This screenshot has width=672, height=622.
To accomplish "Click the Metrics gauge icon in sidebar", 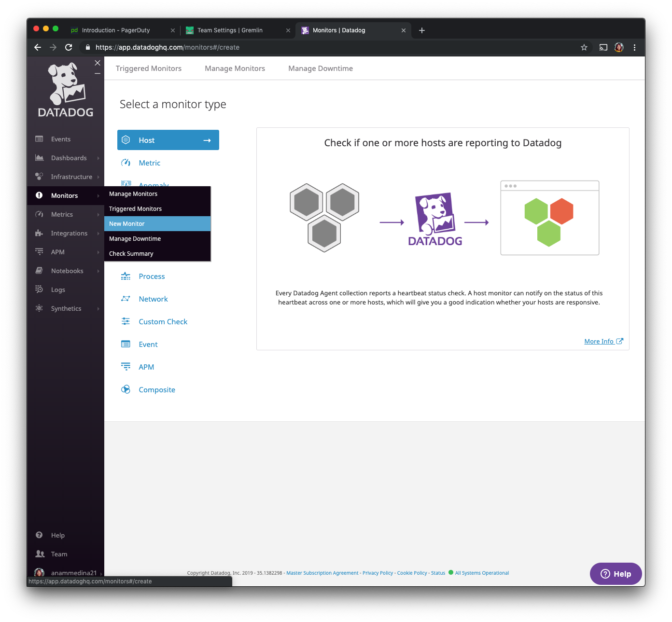I will (39, 214).
